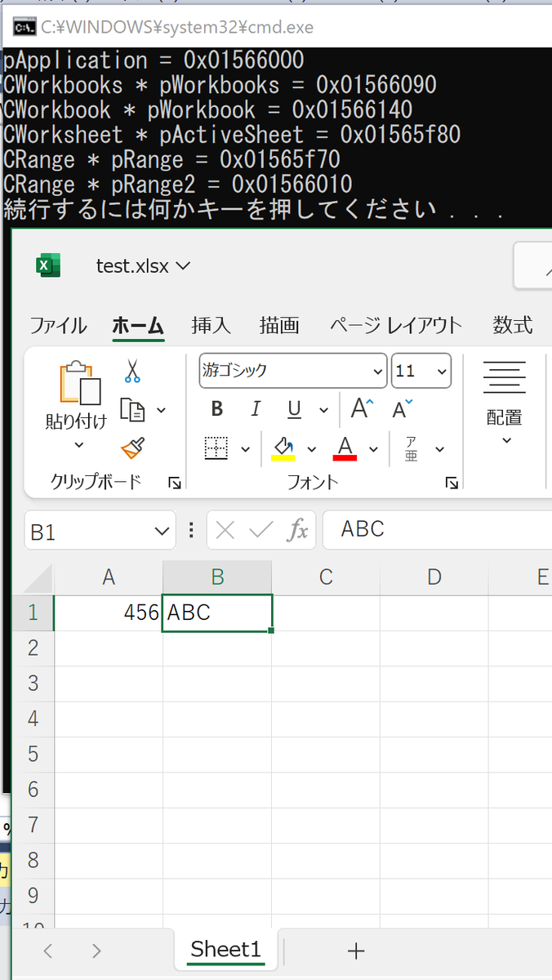Click cmd.exe window title icon
Viewport: 552px width, 980px height.
24,28
